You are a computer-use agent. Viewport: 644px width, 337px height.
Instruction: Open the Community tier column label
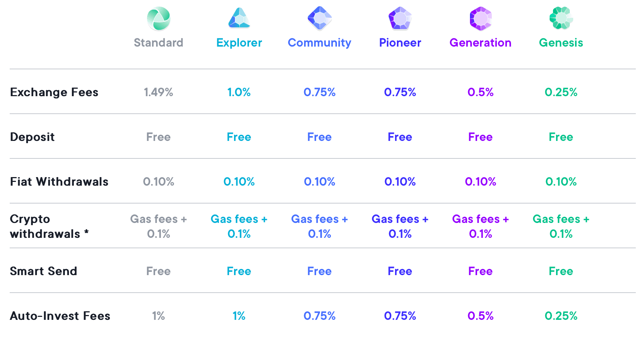point(319,43)
